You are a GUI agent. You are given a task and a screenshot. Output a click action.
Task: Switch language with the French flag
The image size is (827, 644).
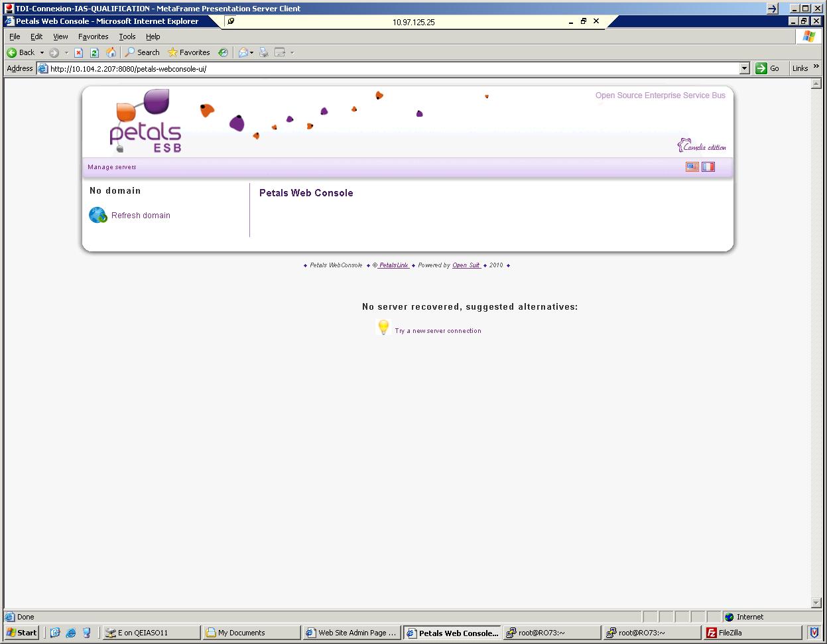click(708, 167)
